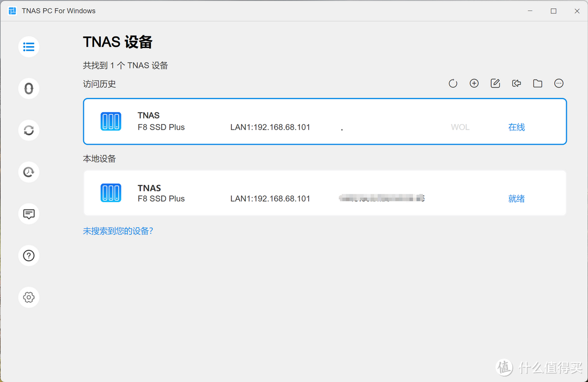The height and width of the screenshot is (382, 588).
Task: Click the device icon in 本地设备 row
Action: pyautogui.click(x=111, y=193)
